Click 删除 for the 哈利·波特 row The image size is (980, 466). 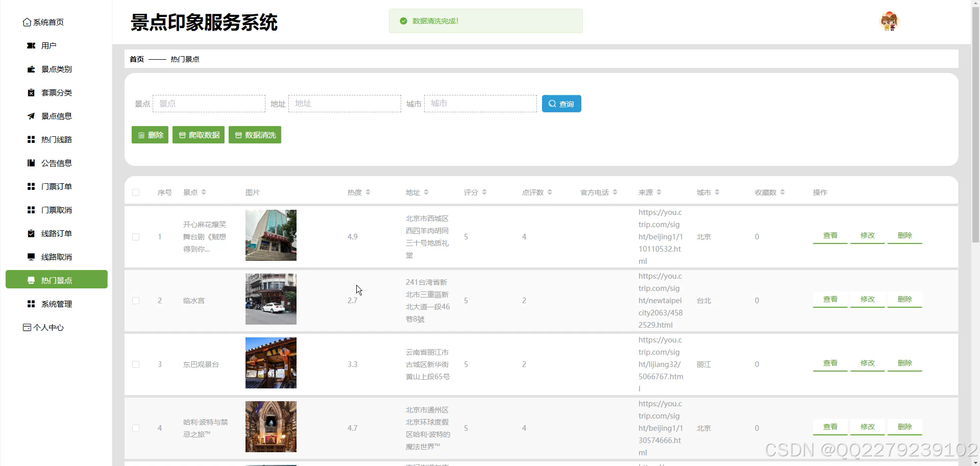[x=905, y=427]
